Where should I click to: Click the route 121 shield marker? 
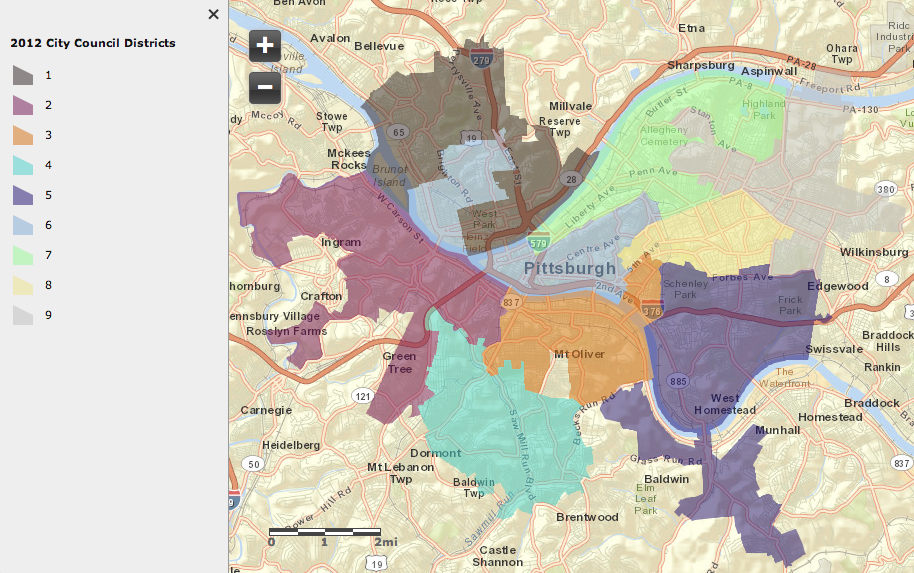pyautogui.click(x=363, y=396)
